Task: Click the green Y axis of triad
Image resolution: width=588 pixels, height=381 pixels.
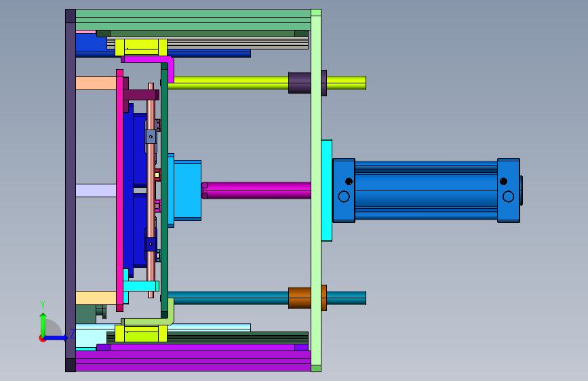Action: [43, 325]
